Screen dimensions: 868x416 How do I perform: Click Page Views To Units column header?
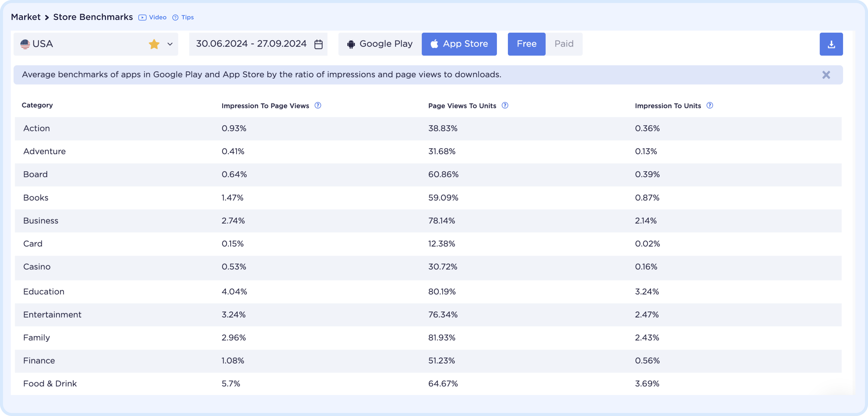[462, 105]
